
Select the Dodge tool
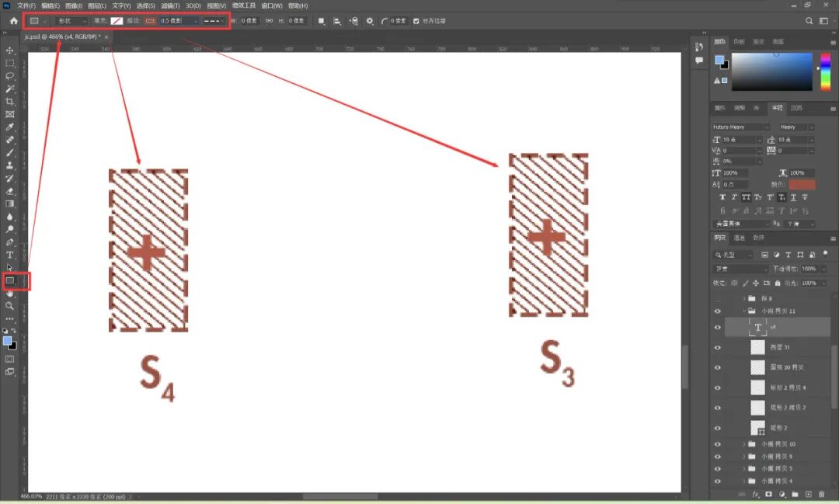9,230
